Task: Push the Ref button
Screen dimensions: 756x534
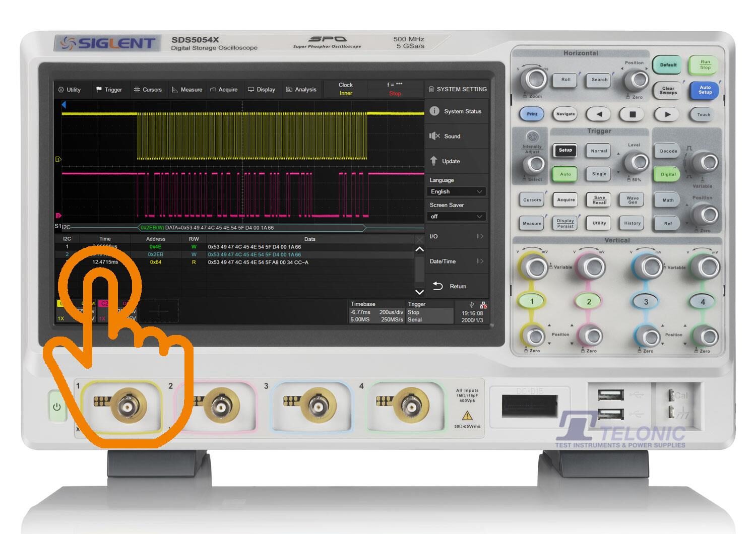Action: tap(668, 223)
